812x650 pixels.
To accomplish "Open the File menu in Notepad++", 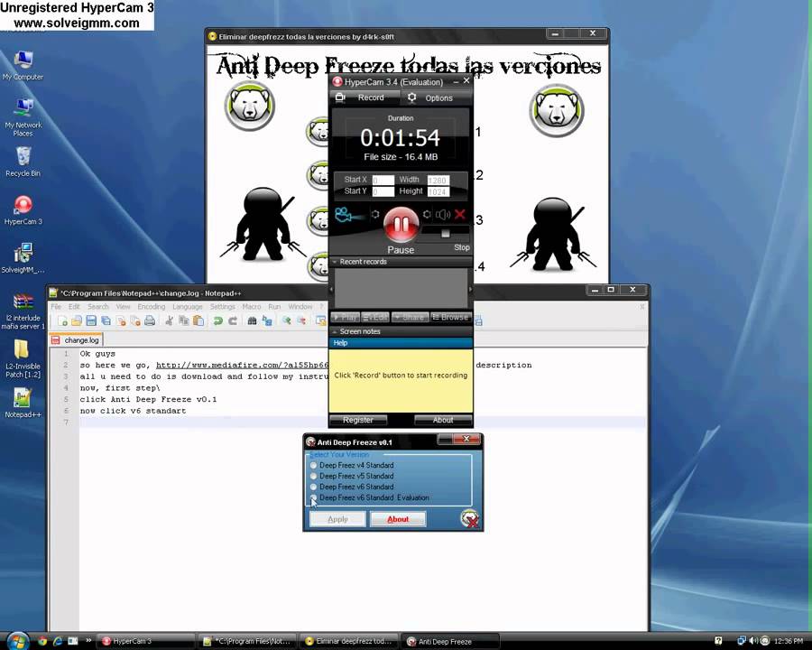I will pyautogui.click(x=56, y=307).
